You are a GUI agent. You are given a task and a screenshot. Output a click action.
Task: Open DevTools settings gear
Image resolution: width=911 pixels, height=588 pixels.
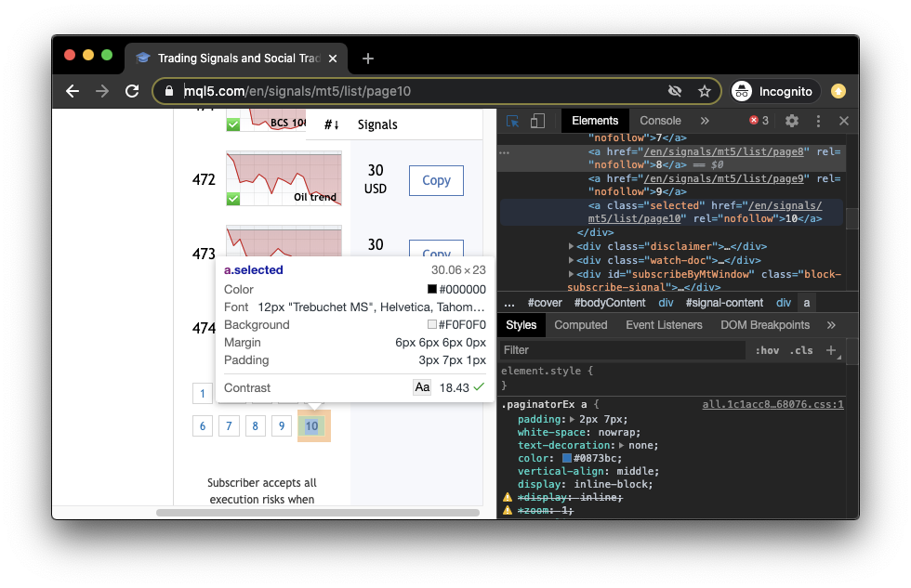click(792, 121)
